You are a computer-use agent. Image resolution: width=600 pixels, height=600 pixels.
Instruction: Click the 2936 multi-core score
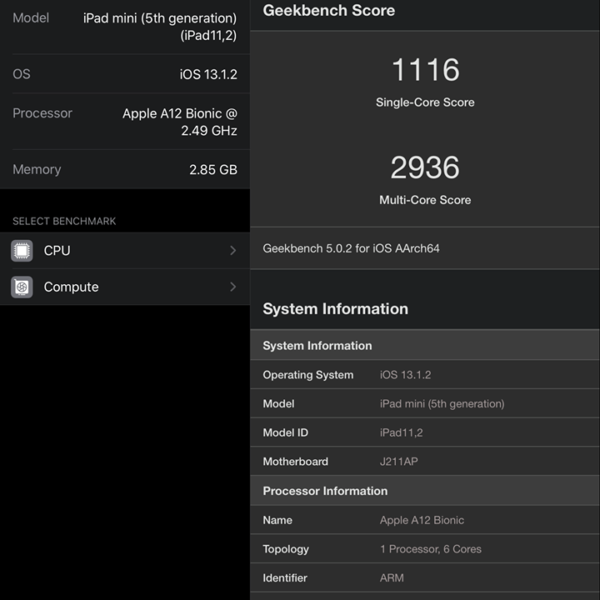[x=425, y=167]
